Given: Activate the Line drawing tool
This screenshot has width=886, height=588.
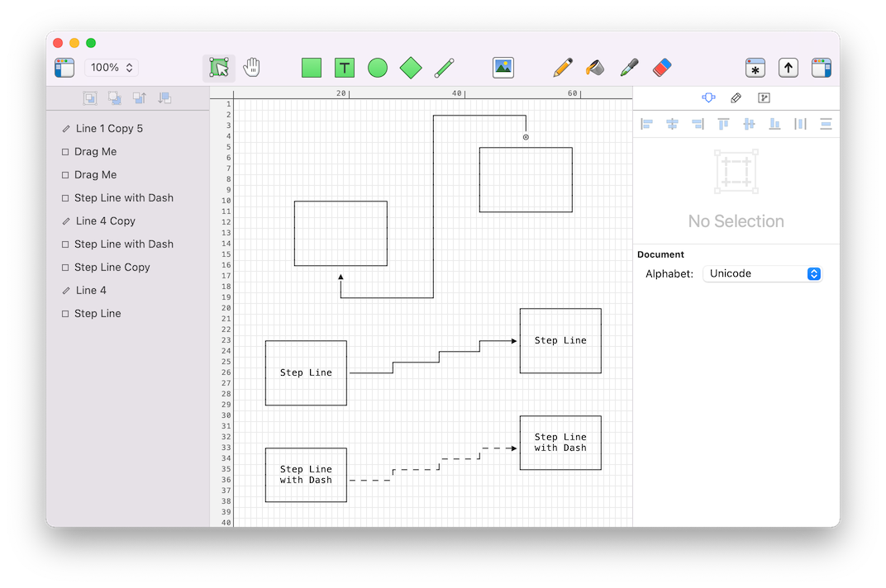Looking at the screenshot, I should click(445, 68).
